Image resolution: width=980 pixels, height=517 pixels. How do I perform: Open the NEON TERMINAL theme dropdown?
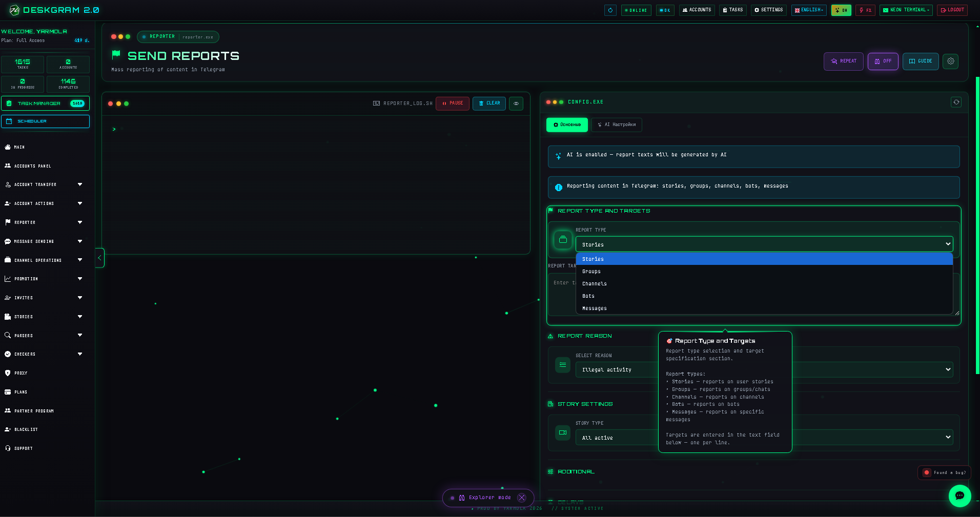click(x=906, y=10)
